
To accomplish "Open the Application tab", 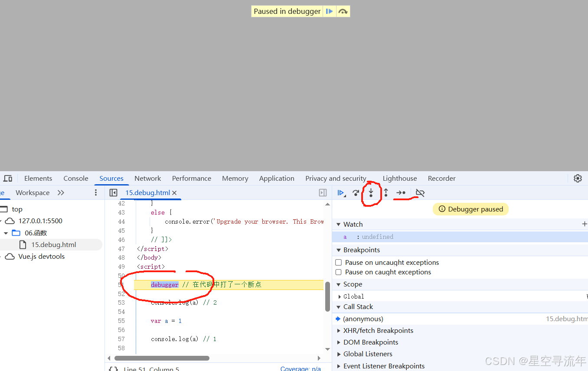I will click(x=277, y=179).
